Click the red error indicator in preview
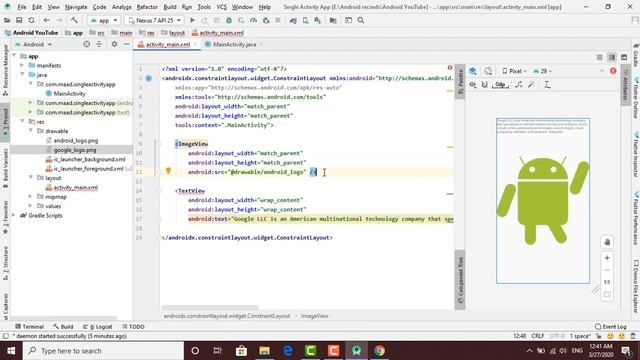The height and width of the screenshot is (360, 640). click(613, 71)
